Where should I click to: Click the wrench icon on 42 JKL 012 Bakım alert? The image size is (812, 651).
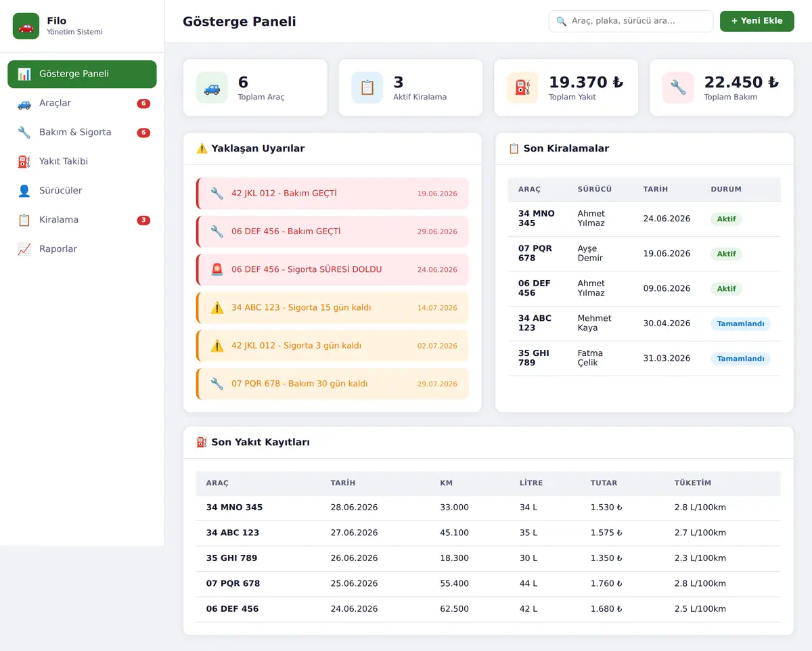217,194
